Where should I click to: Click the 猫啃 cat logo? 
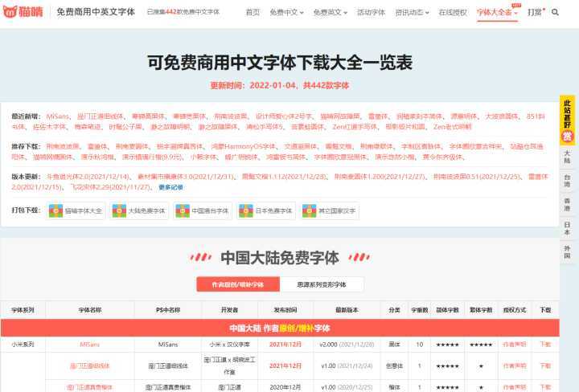pyautogui.click(x=23, y=12)
